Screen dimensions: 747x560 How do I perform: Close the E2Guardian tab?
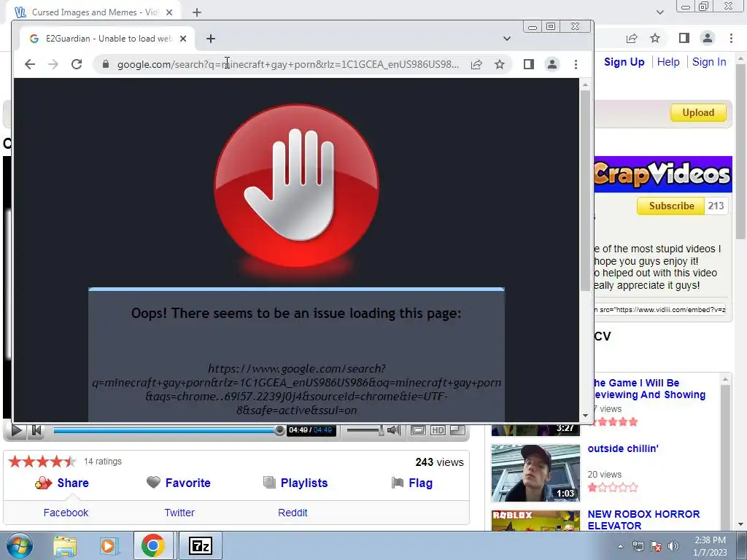(183, 39)
